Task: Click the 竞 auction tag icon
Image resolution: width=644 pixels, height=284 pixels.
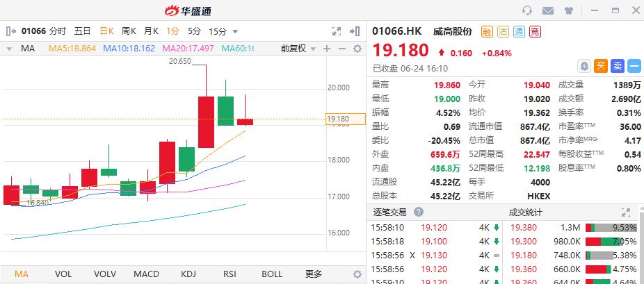Action: pos(535,31)
